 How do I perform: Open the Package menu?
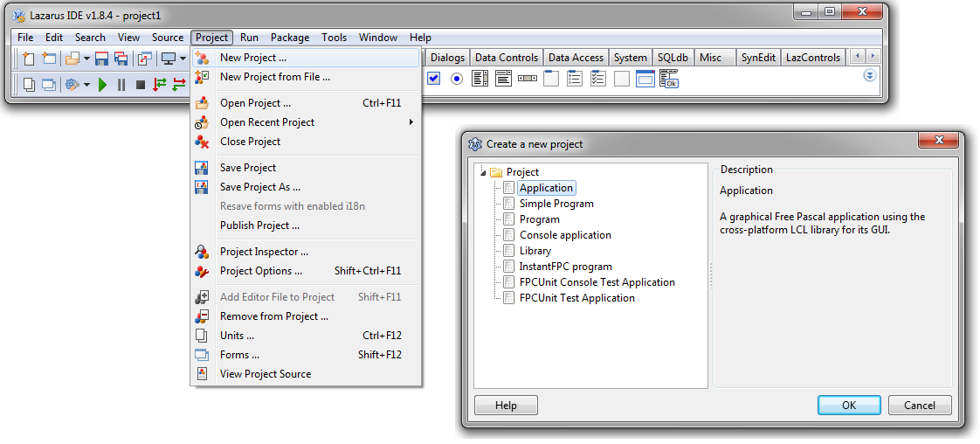pos(290,38)
